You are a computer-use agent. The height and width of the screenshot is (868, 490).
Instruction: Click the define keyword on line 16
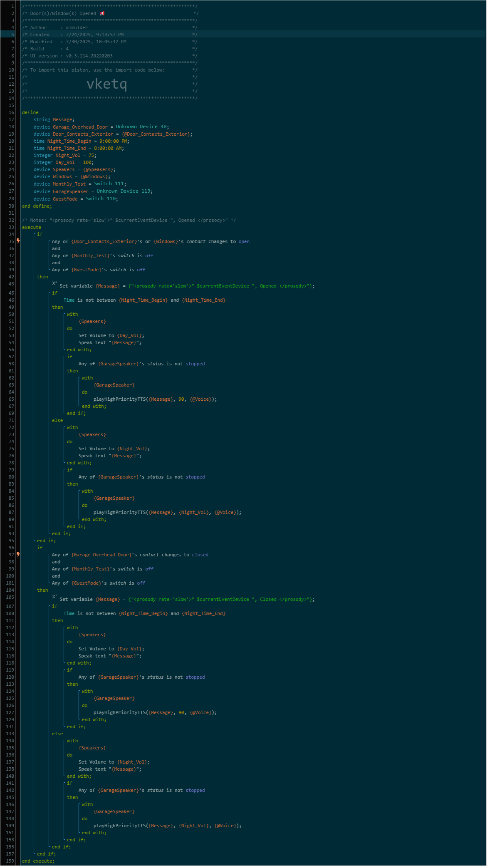(30, 112)
